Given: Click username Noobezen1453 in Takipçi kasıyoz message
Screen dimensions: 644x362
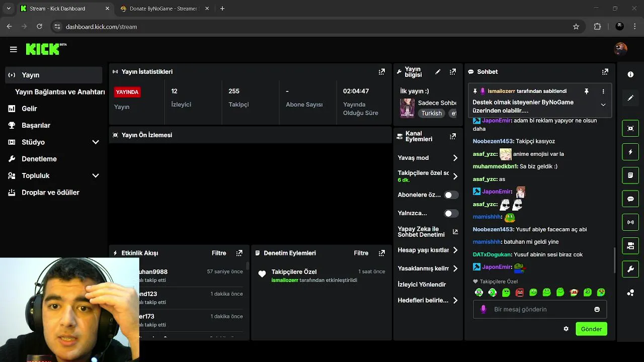Looking at the screenshot, I should [493, 141].
